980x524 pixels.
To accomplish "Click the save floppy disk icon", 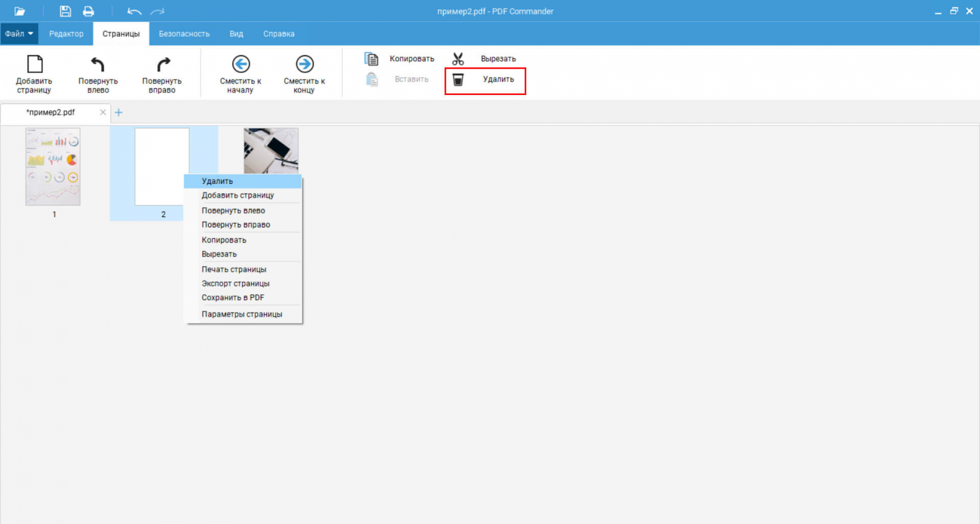I will (x=65, y=11).
